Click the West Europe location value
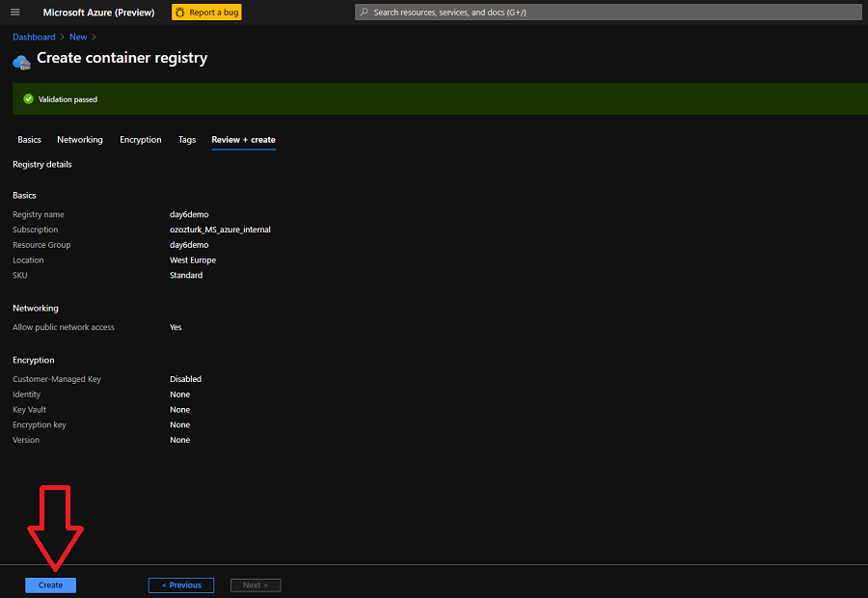The width and height of the screenshot is (868, 598). [x=193, y=260]
